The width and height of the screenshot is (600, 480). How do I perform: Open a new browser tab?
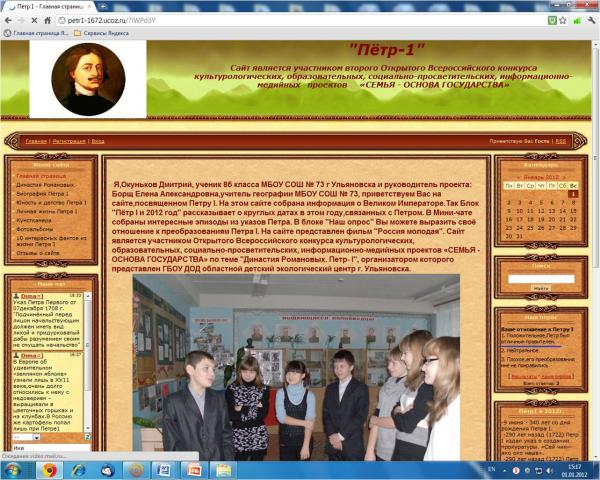(x=103, y=7)
